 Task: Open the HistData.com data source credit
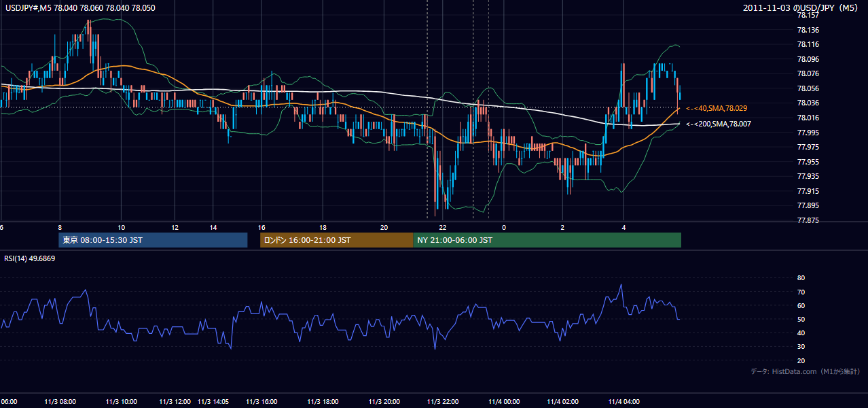click(x=806, y=371)
